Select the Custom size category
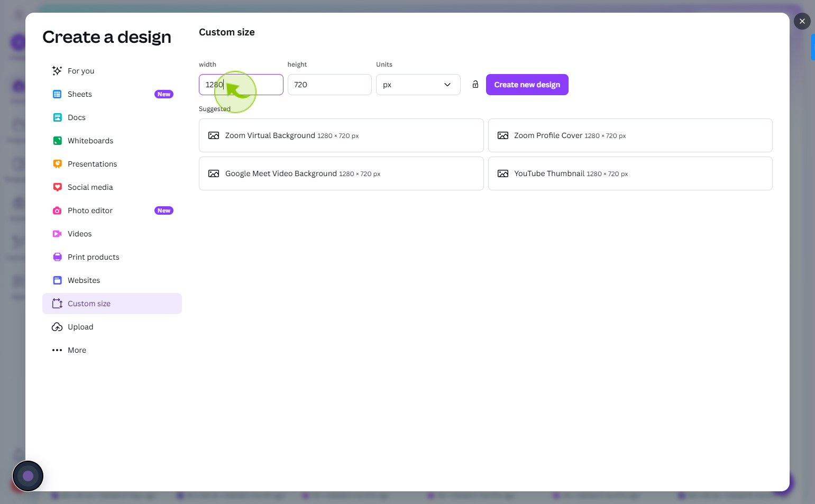The width and height of the screenshot is (815, 504). point(112,304)
